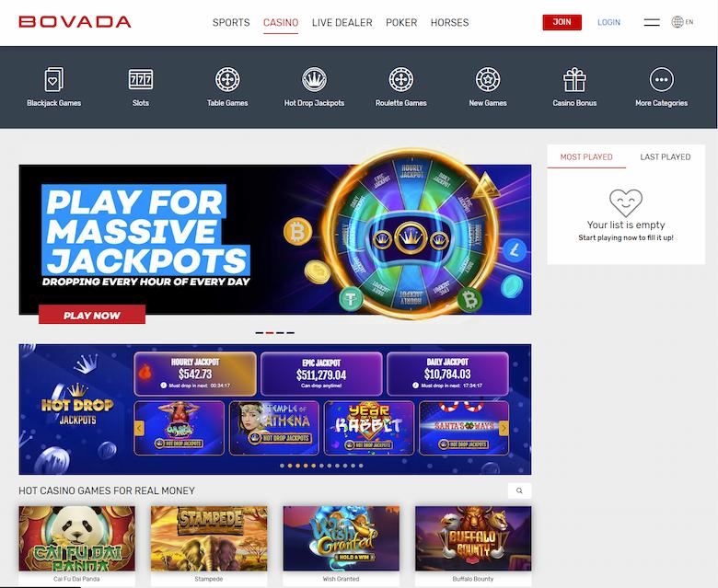Switch to the Last Played tab
This screenshot has width=718, height=588.
tap(665, 157)
